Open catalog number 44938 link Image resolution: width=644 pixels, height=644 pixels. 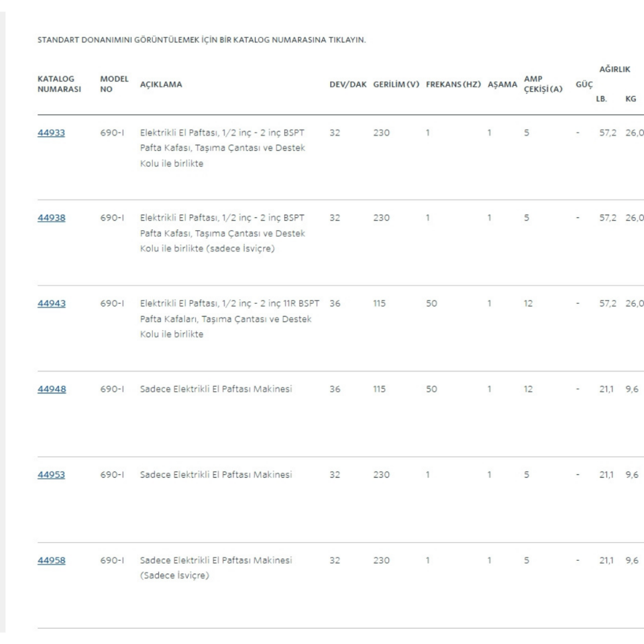click(x=51, y=218)
